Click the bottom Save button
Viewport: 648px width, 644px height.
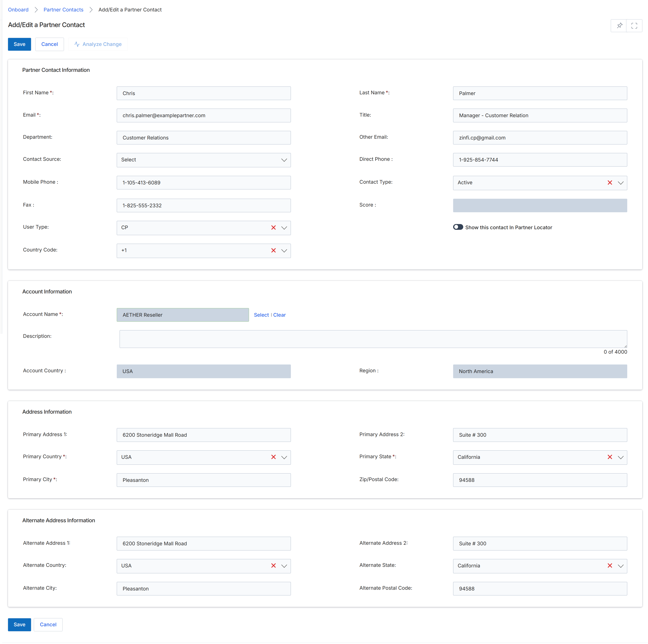(x=19, y=625)
